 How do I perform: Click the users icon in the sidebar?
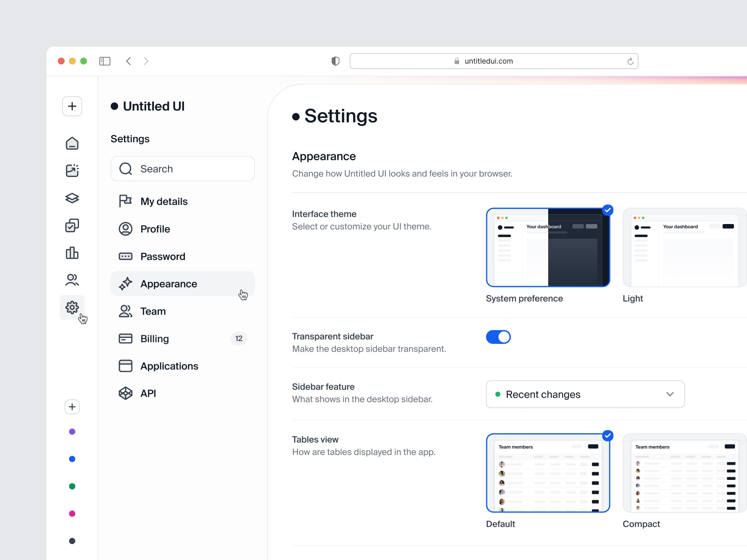pos(72,280)
